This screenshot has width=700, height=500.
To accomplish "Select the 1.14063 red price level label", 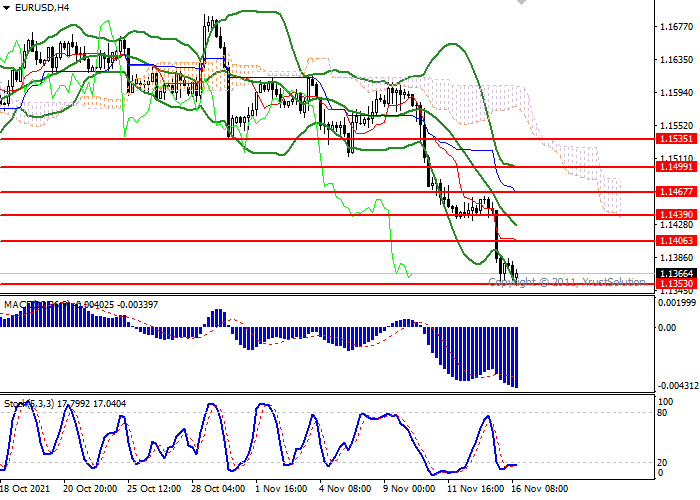I will pos(677,241).
